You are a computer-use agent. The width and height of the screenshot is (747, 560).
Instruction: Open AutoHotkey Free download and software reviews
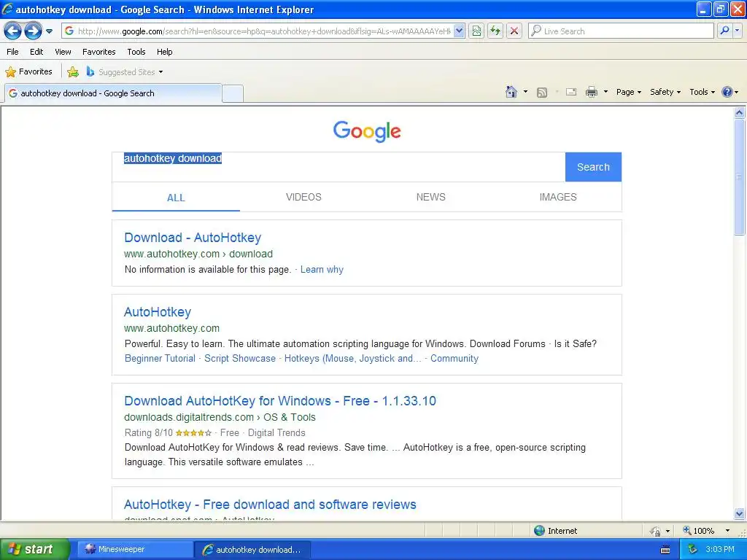tap(270, 505)
